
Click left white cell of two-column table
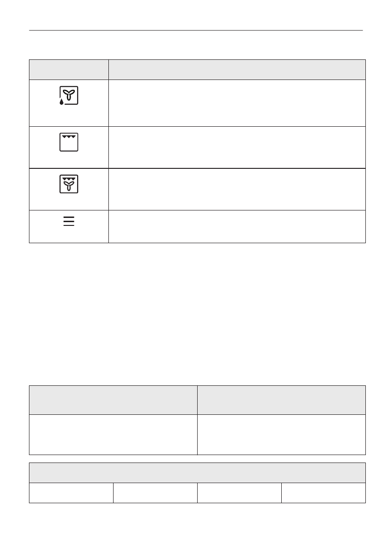[x=113, y=434]
